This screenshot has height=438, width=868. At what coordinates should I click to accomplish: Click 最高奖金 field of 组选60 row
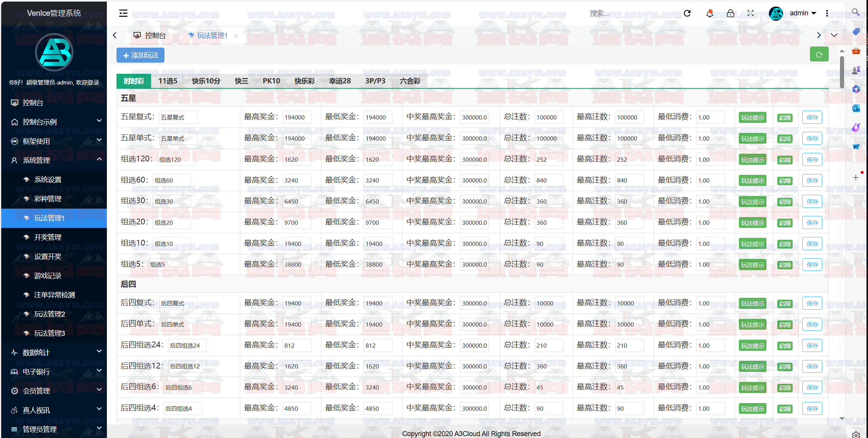pos(296,181)
